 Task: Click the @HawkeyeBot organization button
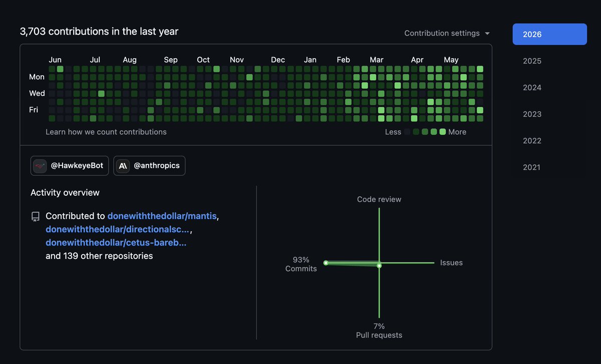70,166
